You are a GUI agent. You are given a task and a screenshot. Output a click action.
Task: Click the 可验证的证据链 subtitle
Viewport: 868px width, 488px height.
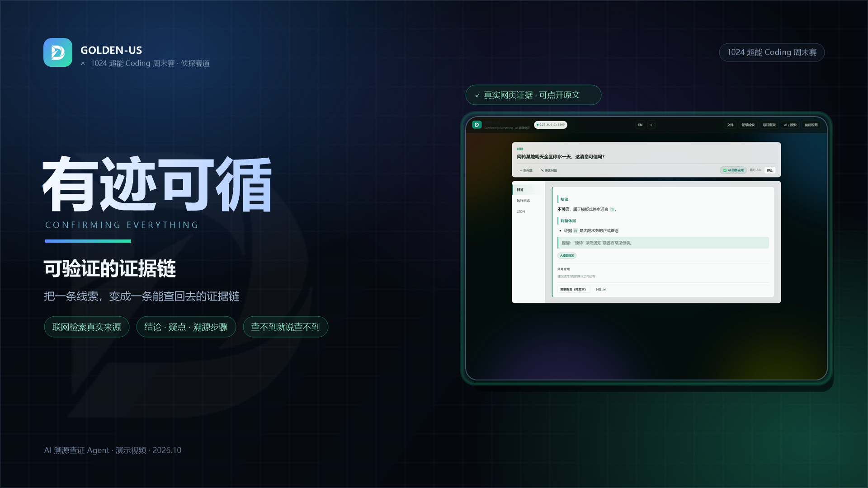110,268
